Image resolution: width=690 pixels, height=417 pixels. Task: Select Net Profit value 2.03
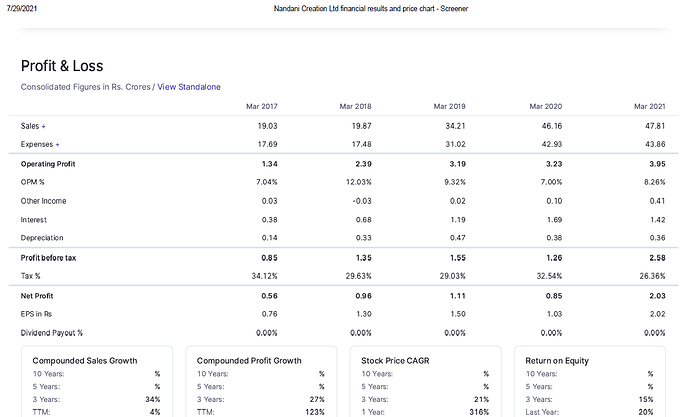coord(657,296)
